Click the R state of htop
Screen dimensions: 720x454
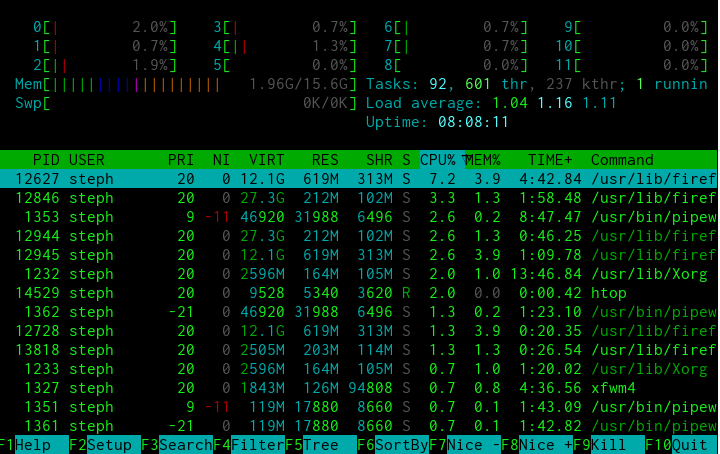click(406, 293)
